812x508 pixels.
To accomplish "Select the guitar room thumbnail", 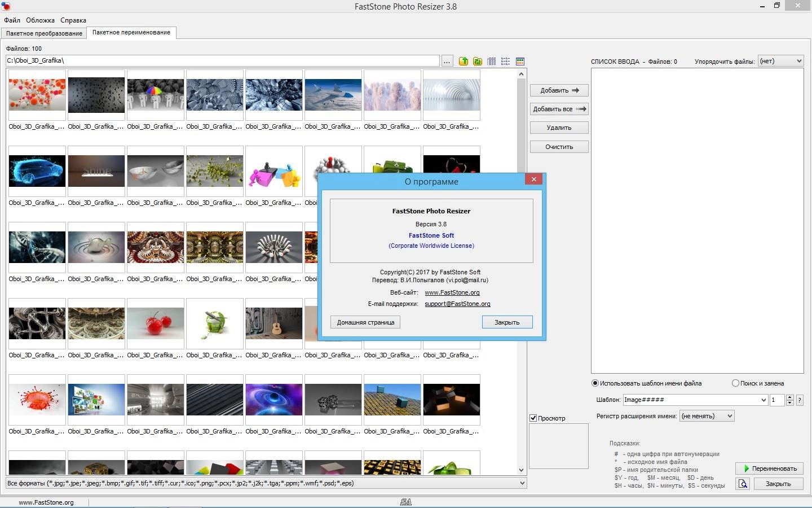I will (x=274, y=323).
